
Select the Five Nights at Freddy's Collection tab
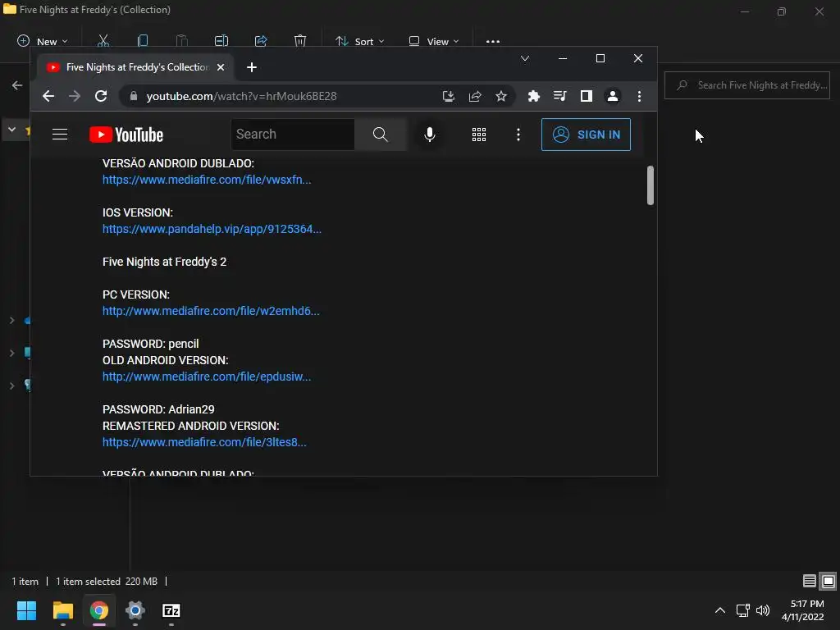coord(136,67)
